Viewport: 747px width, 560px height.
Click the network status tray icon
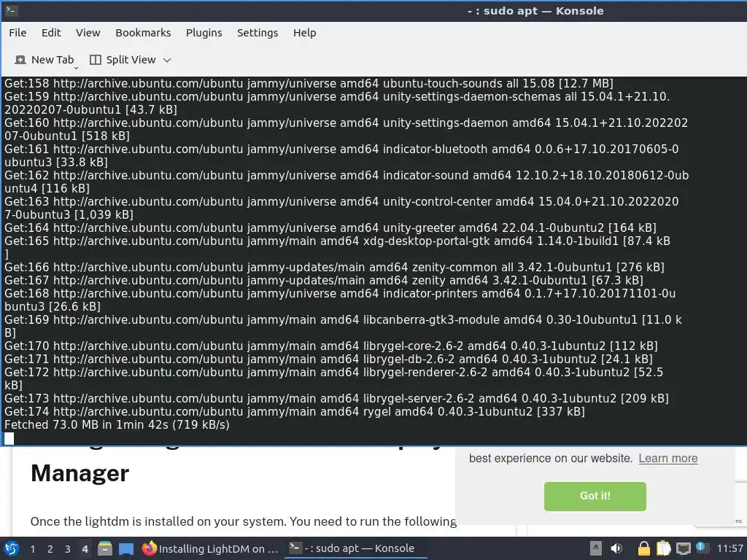pyautogui.click(x=683, y=548)
